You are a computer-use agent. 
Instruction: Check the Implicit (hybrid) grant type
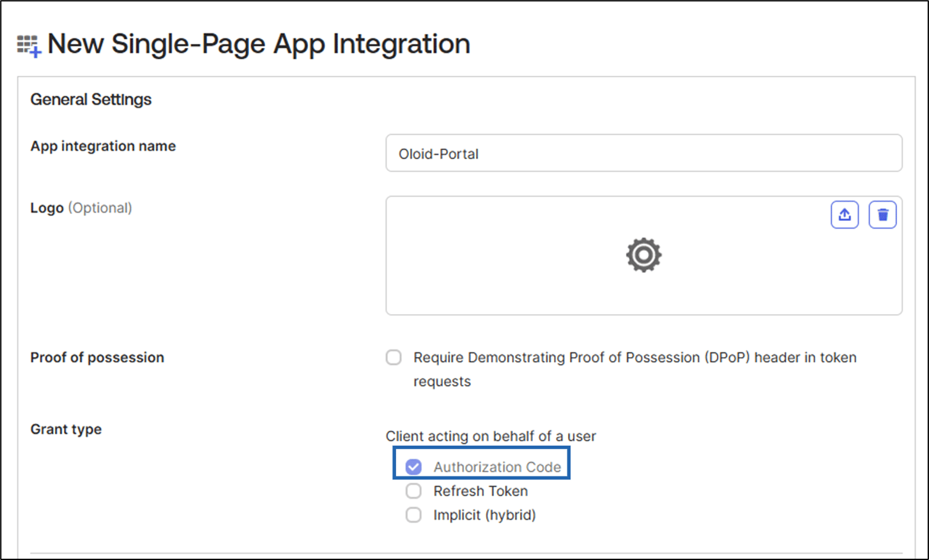414,515
